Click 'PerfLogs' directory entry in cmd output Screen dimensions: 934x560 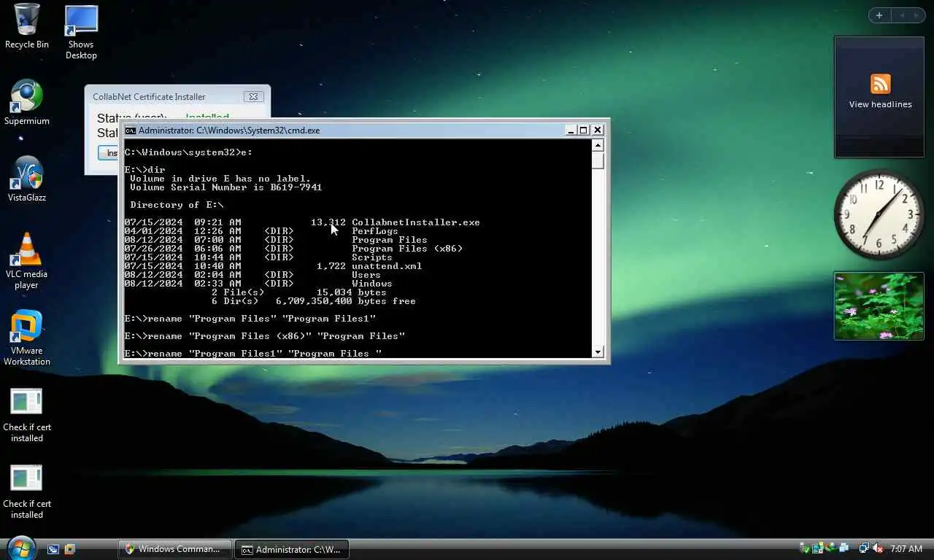point(375,231)
